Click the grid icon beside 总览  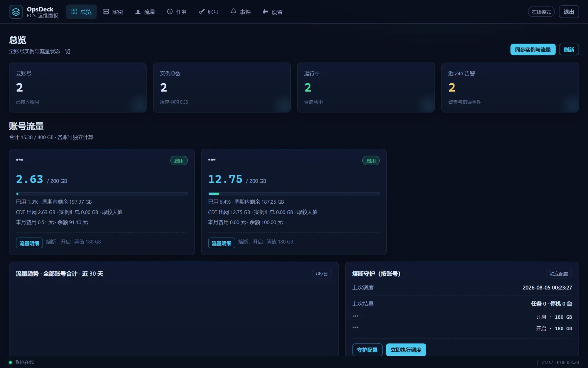[74, 12]
